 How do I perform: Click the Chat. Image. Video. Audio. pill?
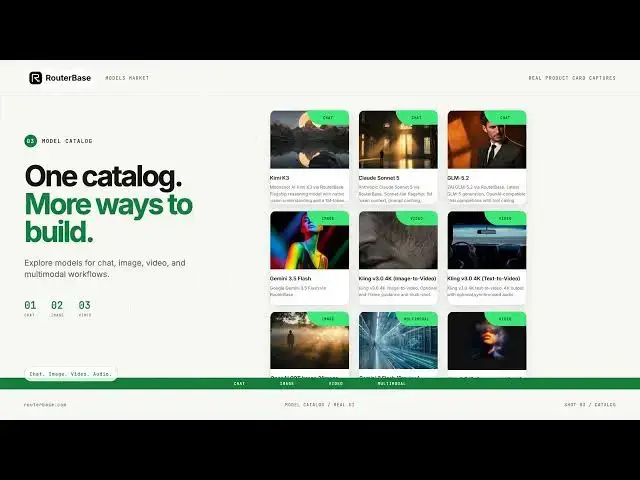71,374
